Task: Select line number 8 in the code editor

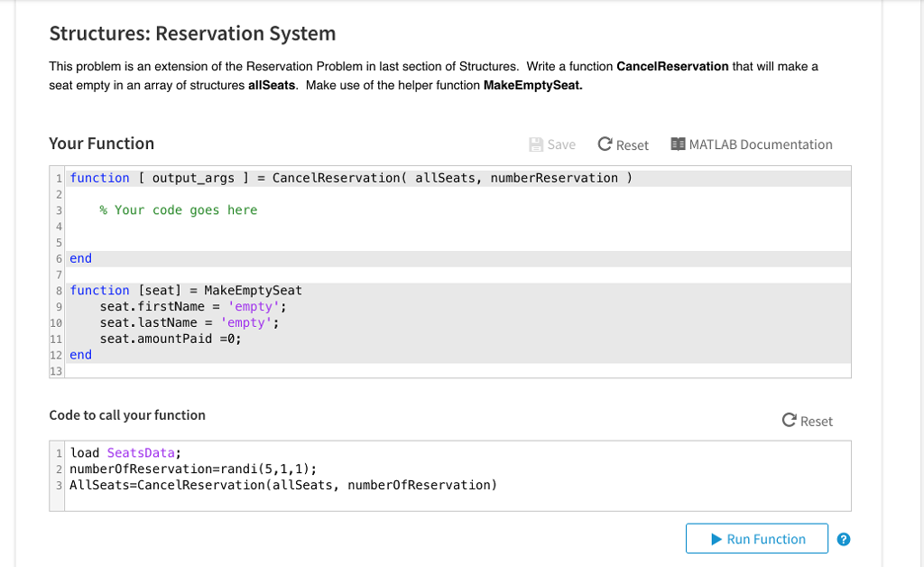Action: click(x=58, y=290)
